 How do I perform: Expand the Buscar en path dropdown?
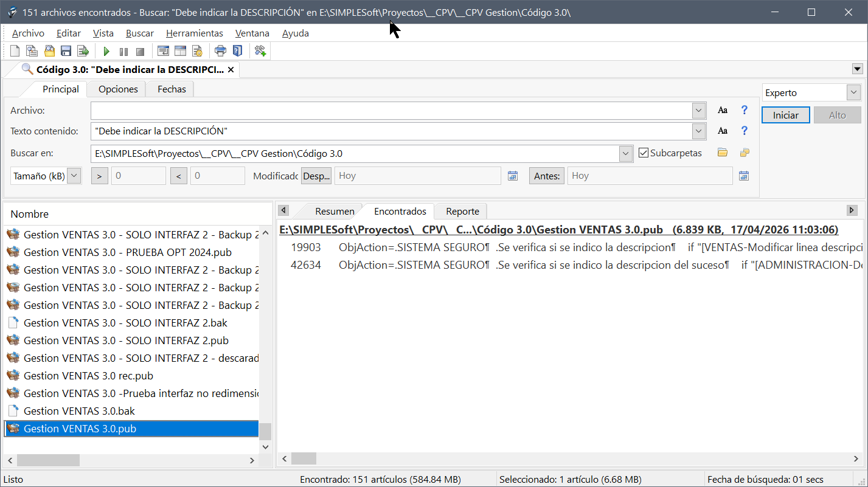point(626,153)
